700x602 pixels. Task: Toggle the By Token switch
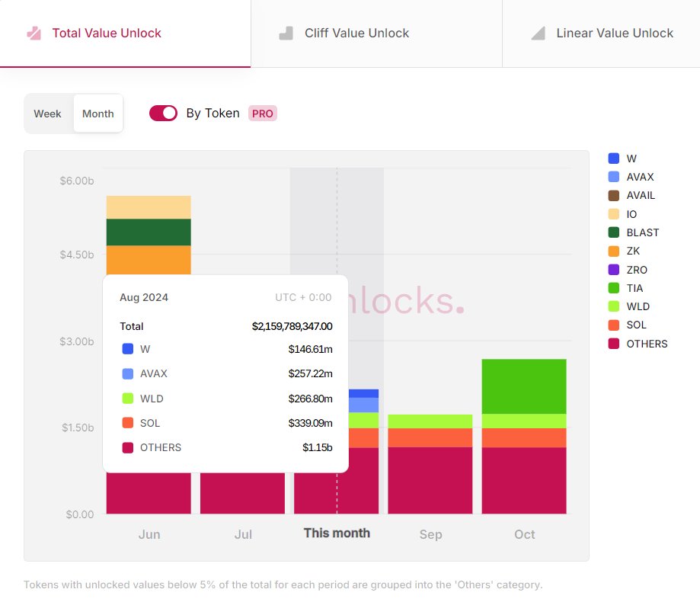click(x=163, y=113)
